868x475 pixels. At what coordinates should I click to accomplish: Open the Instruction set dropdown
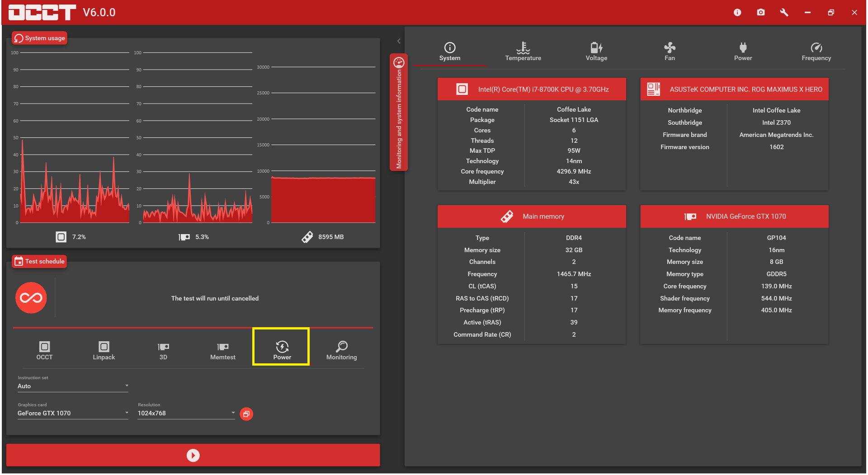pyautogui.click(x=73, y=386)
